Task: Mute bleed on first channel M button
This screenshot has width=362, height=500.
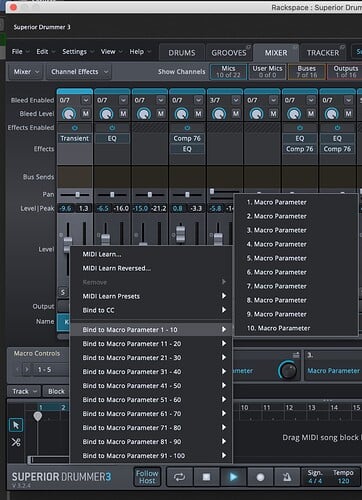Action: pos(86,114)
